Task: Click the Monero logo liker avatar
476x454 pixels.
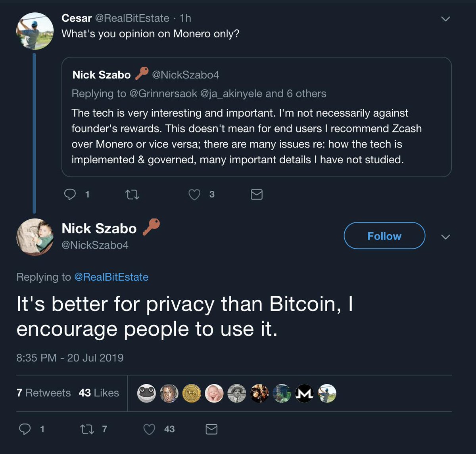Action: coord(305,393)
